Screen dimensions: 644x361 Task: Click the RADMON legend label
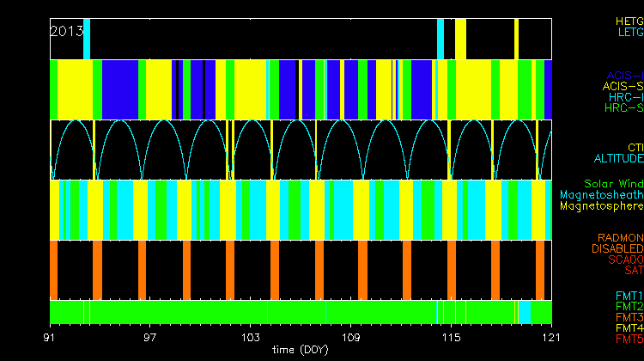(620, 237)
